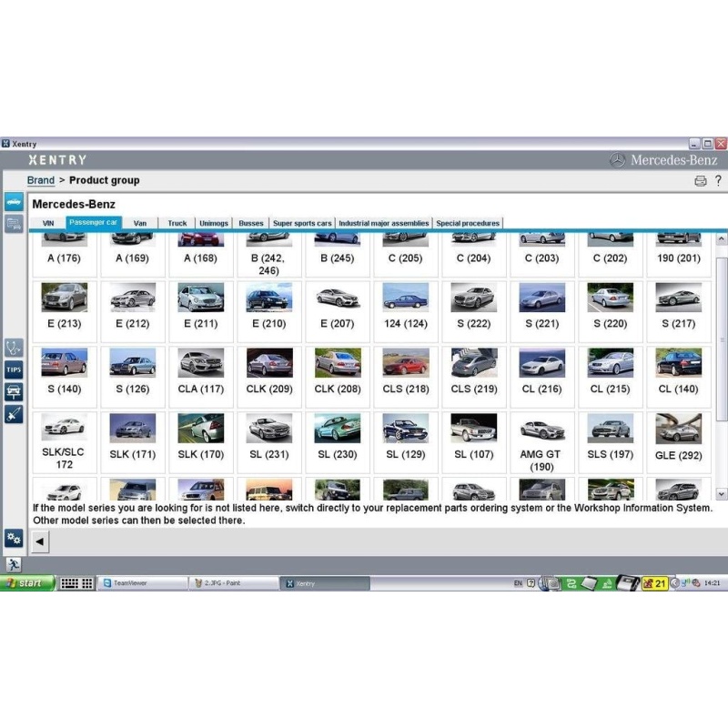
Task: Click the back arrow button
Action: pyautogui.click(x=40, y=541)
